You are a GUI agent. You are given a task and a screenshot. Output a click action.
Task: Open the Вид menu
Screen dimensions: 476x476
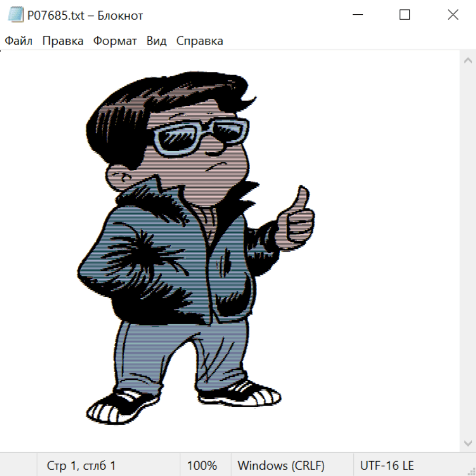coord(157,41)
